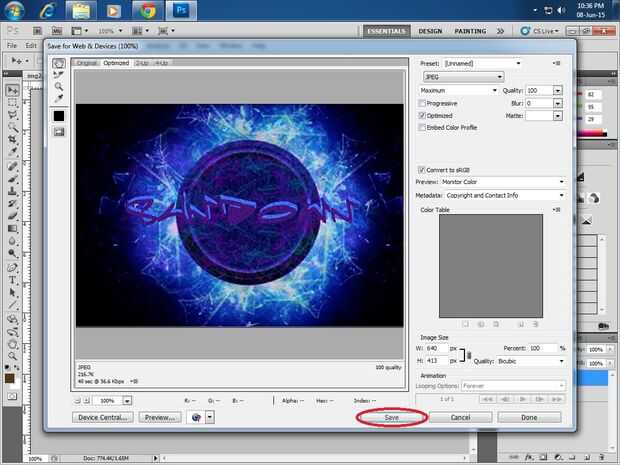Open the Matte color dropdown
620x465 pixels.
pyautogui.click(x=558, y=116)
